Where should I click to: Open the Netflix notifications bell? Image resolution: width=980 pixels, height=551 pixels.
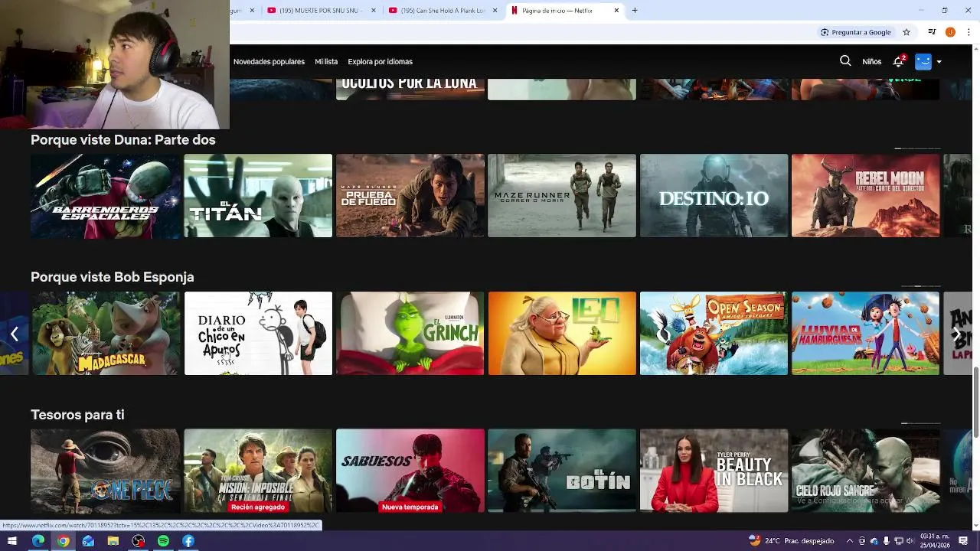pyautogui.click(x=899, y=61)
